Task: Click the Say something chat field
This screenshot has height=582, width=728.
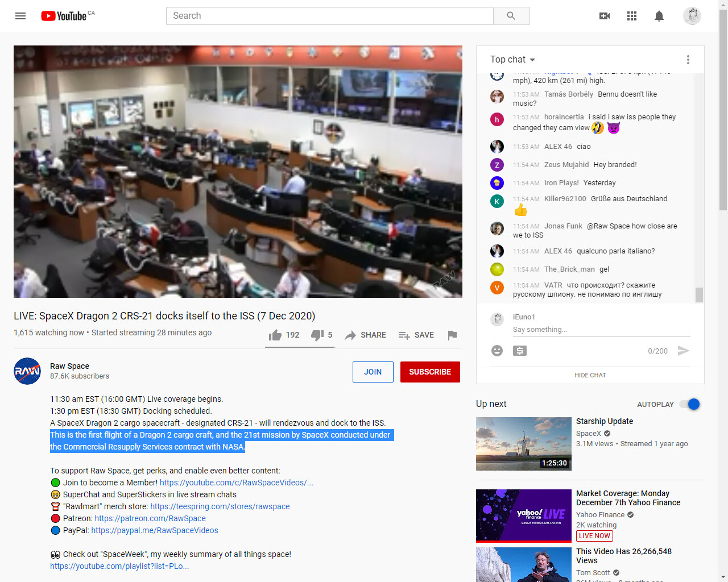Action: click(602, 330)
